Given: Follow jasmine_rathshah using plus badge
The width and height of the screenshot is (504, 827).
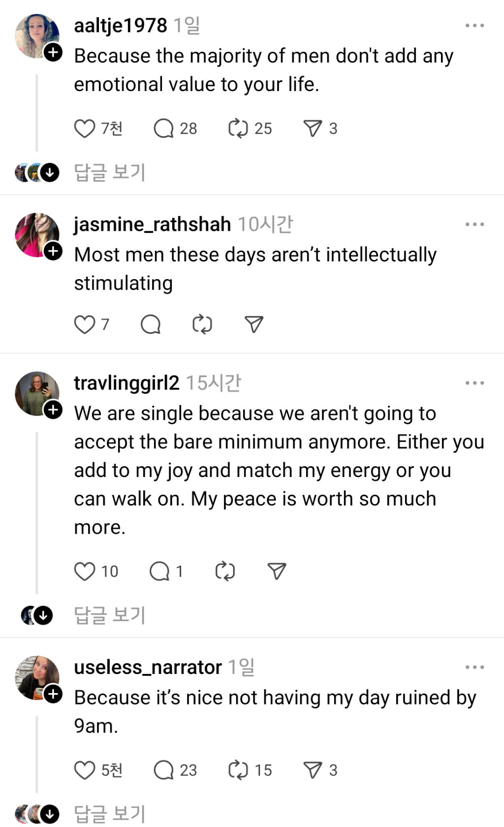Looking at the screenshot, I should coord(53,251).
